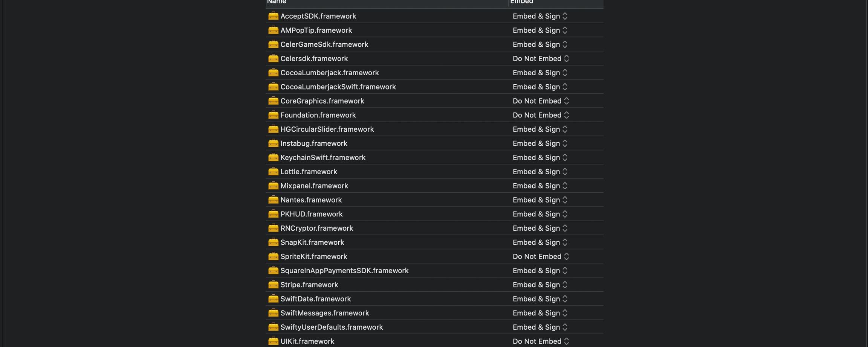Click the SnapKit.framework toolbox icon
The height and width of the screenshot is (347, 868).
click(273, 242)
